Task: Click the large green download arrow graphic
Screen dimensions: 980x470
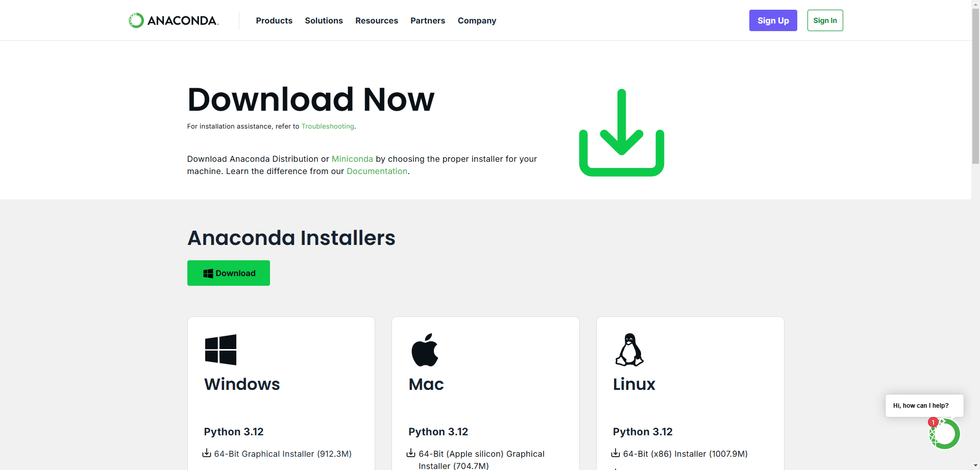Action: (x=621, y=133)
